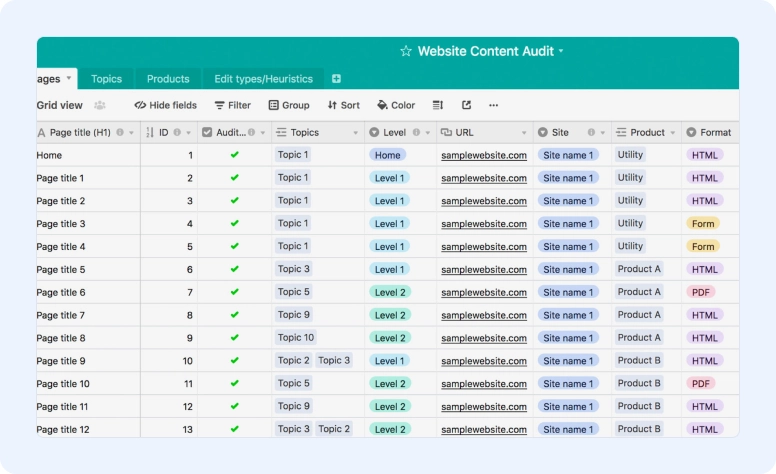Toggle the audit checkbox for Page title 10
Image resolution: width=776 pixels, height=474 pixels.
(x=235, y=384)
